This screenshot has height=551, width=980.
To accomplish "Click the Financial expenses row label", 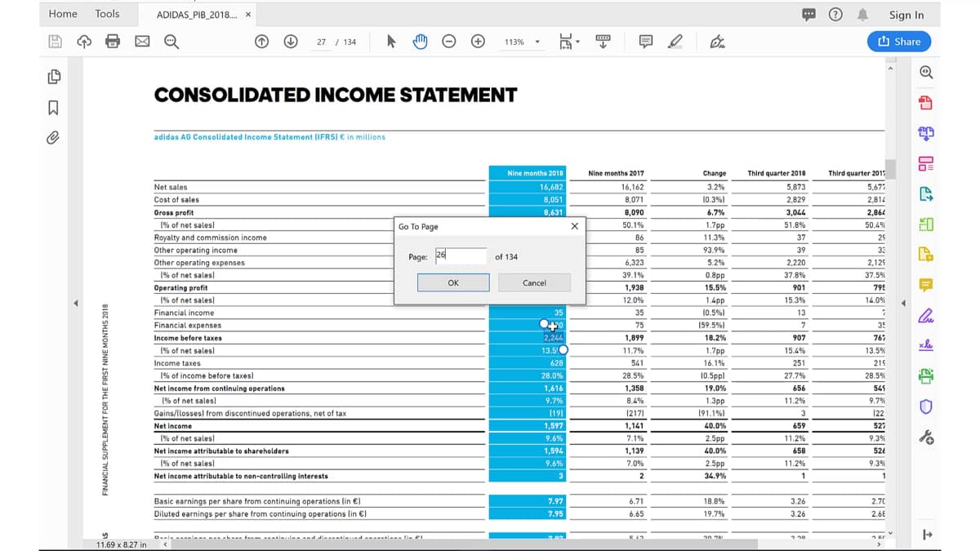I will tap(187, 325).
